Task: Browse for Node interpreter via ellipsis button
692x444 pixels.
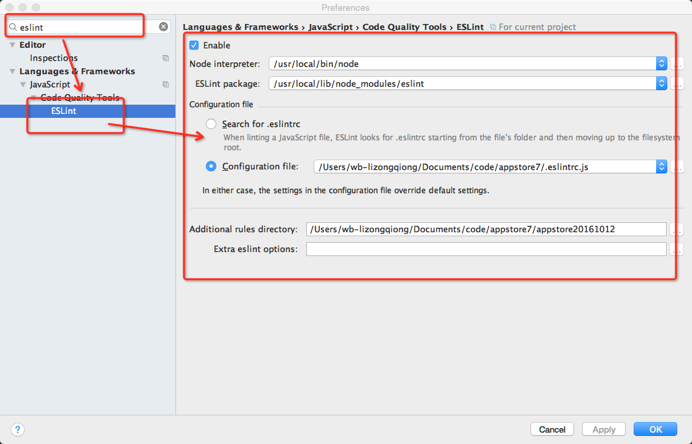Action: click(x=677, y=64)
